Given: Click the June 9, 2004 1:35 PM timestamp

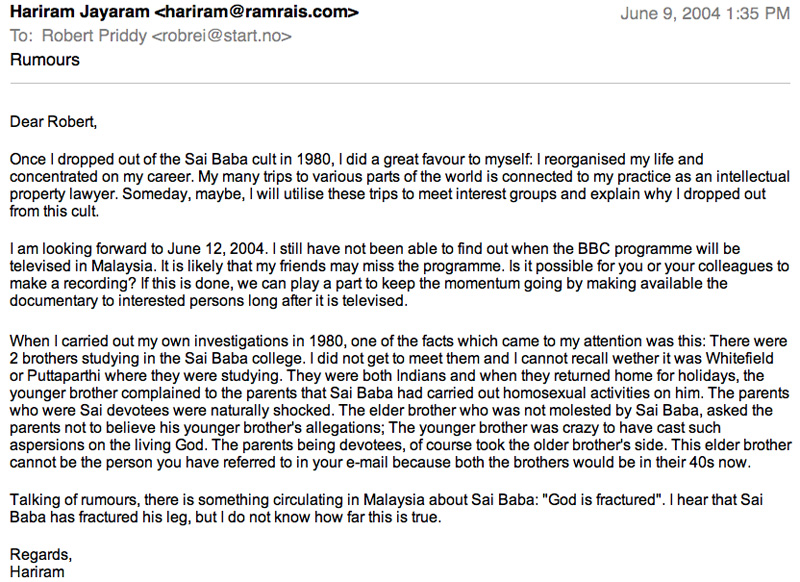Looking at the screenshot, I should point(705,14).
